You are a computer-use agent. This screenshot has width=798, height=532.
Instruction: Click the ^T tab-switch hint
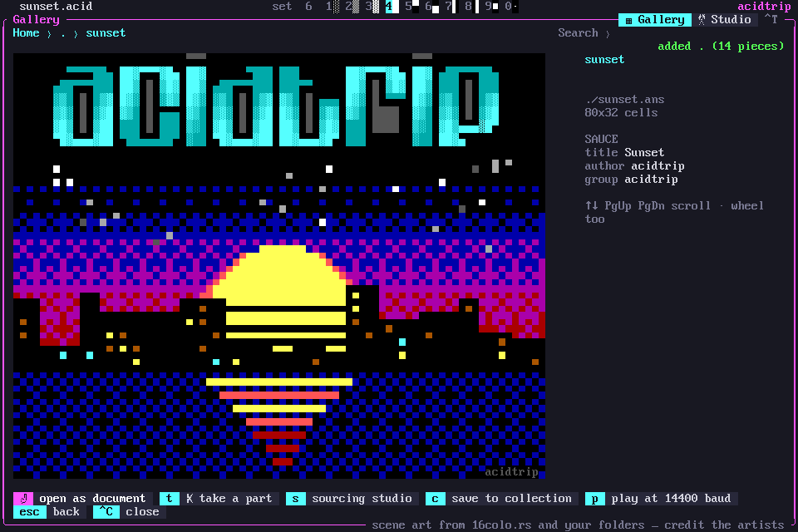pos(771,20)
